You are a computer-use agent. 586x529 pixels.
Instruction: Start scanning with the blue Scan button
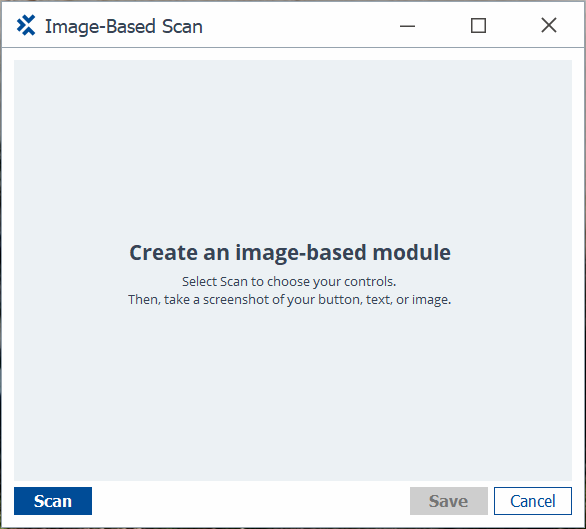(53, 501)
